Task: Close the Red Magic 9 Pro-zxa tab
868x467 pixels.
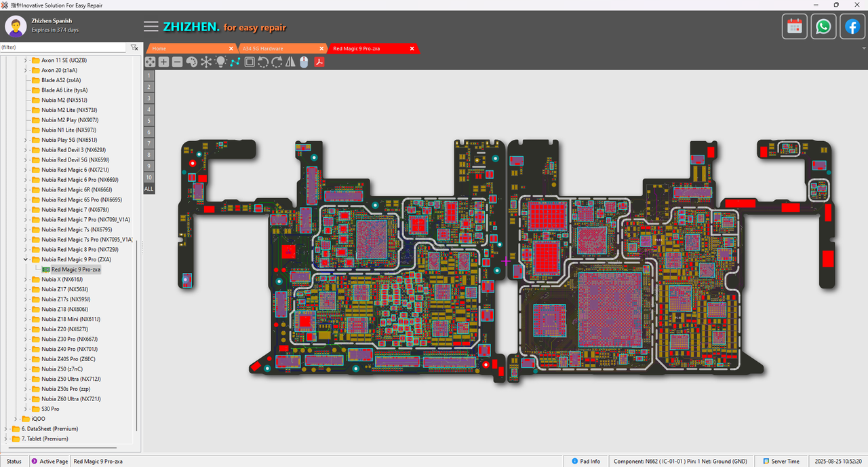Action: pyautogui.click(x=412, y=48)
